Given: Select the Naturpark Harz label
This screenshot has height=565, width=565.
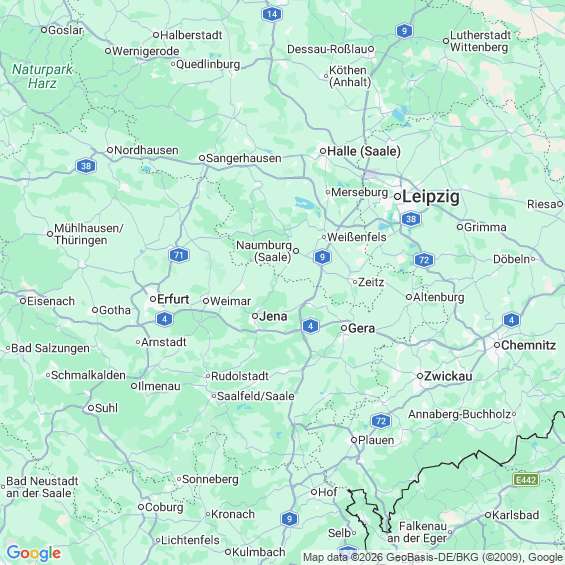Looking at the screenshot, I should pyautogui.click(x=42, y=76).
